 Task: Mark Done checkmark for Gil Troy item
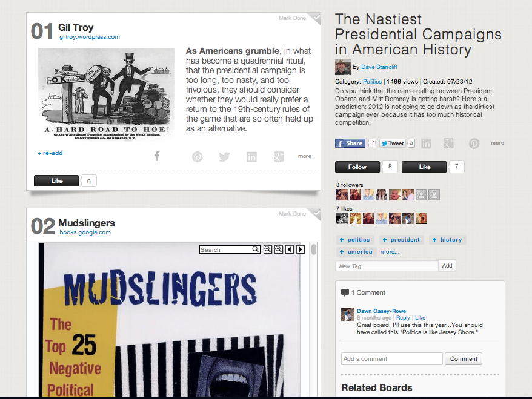[316, 18]
